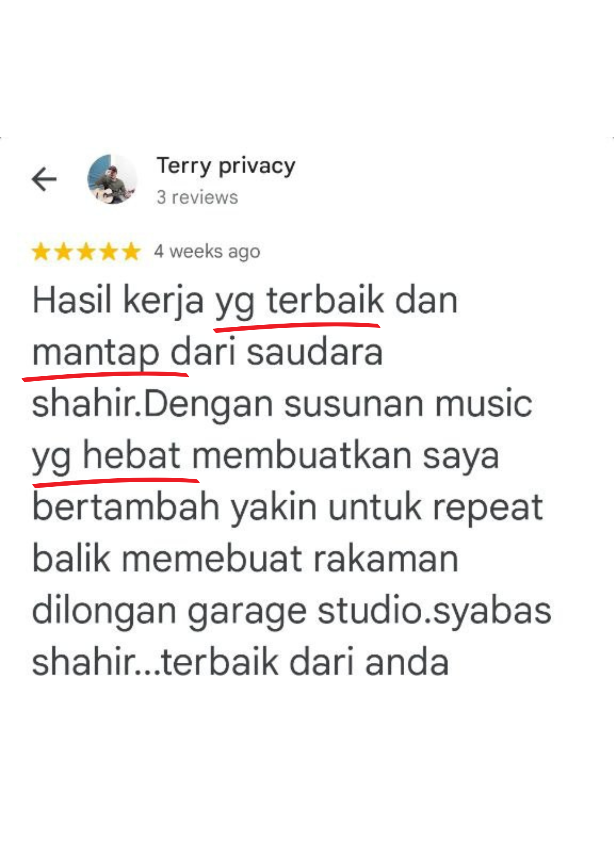Go back using the left arrow
This screenshot has width=614, height=868.
[44, 179]
